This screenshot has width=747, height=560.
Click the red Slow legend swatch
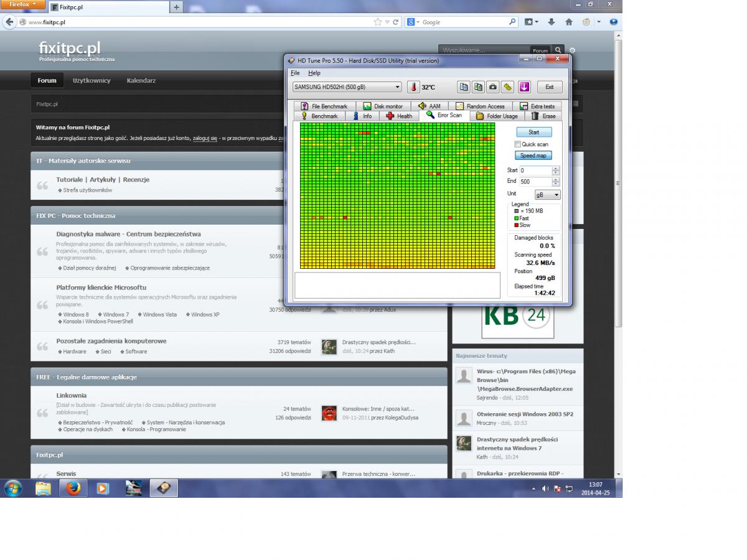pyautogui.click(x=516, y=225)
